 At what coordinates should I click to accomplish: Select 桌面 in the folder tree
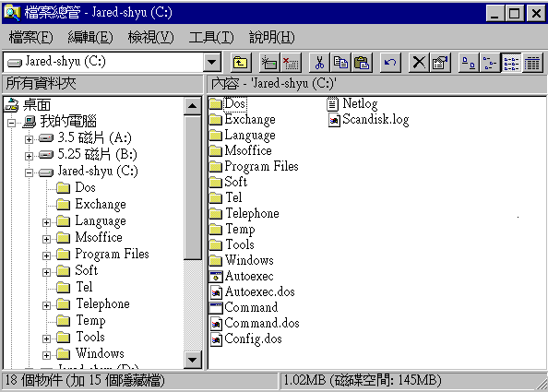click(x=37, y=105)
